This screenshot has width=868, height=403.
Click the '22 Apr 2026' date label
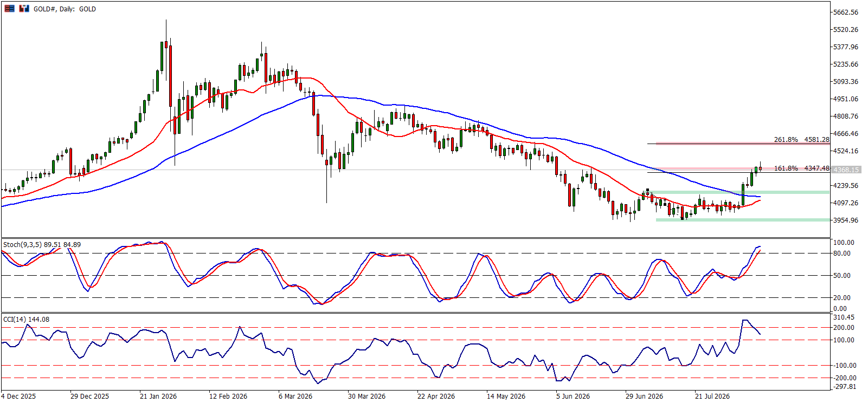click(436, 396)
